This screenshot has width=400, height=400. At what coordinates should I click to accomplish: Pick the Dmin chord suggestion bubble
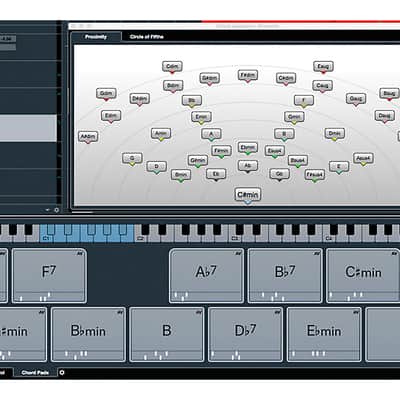[335, 134]
